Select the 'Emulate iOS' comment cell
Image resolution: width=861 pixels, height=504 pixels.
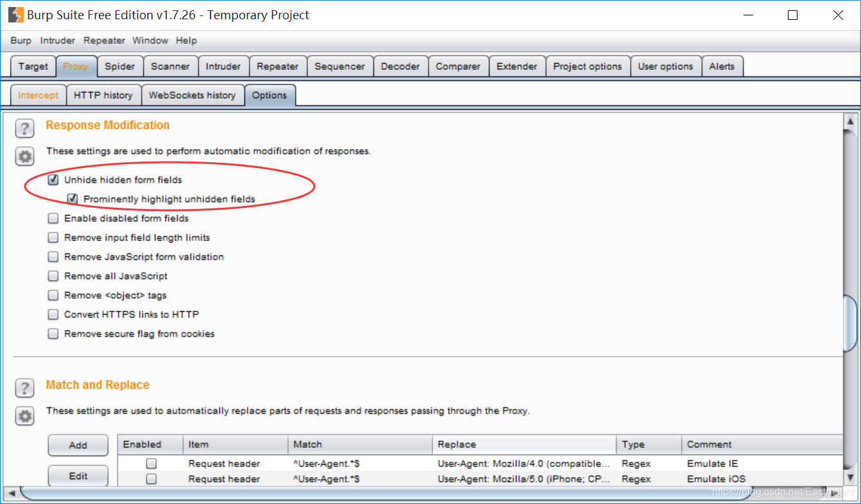(762, 478)
